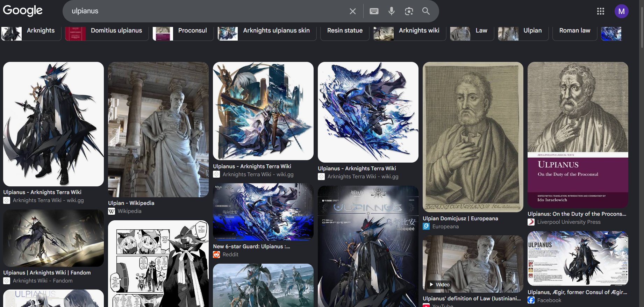
Task: Click the 'Liverpool University Press' source text
Action: pyautogui.click(x=569, y=222)
